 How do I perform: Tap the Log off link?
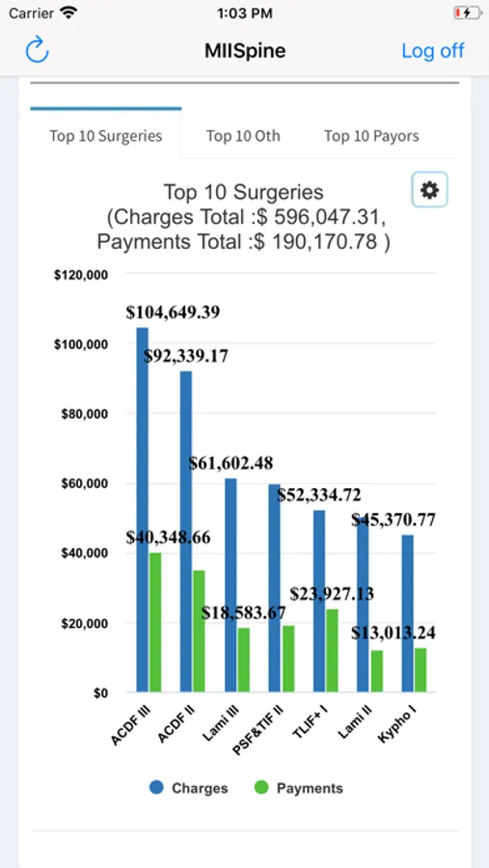(x=433, y=50)
